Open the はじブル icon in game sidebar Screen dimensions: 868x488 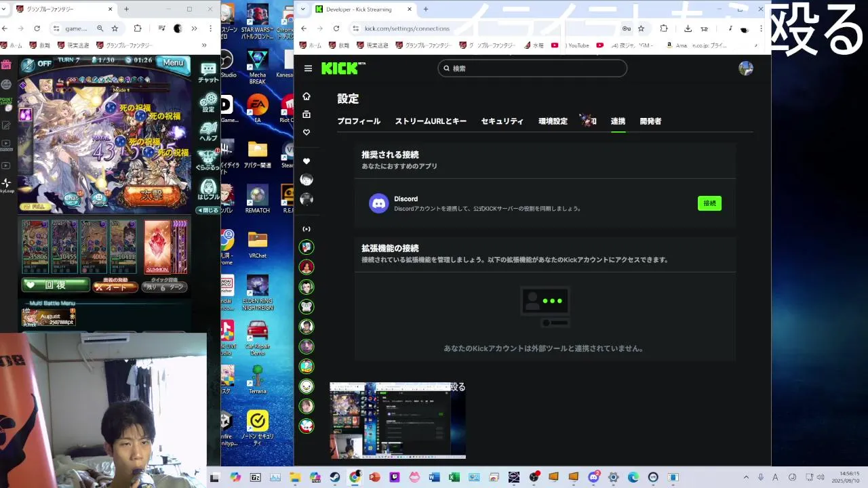point(208,189)
